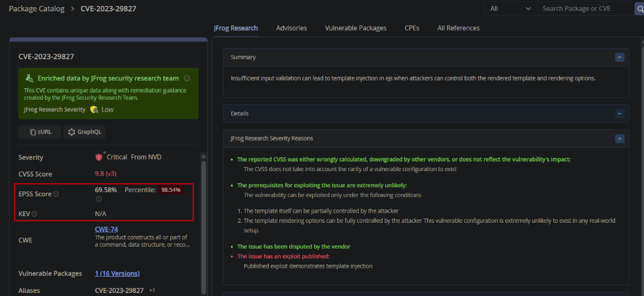The image size is (644, 296).
Task: Click the 9.8 (v3) CVSS score
Action: (106, 174)
